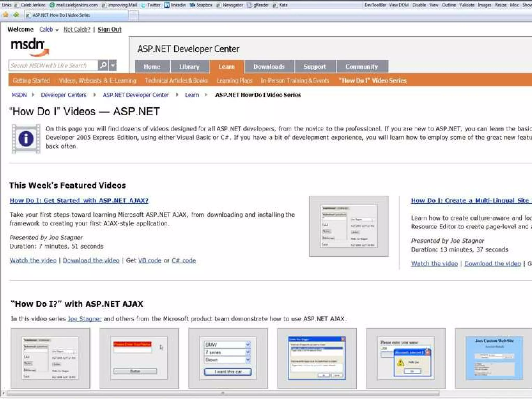Image resolution: width=532 pixels, height=399 pixels.
Task: Open the 'I want this car' video thumbnail
Action: [228, 358]
